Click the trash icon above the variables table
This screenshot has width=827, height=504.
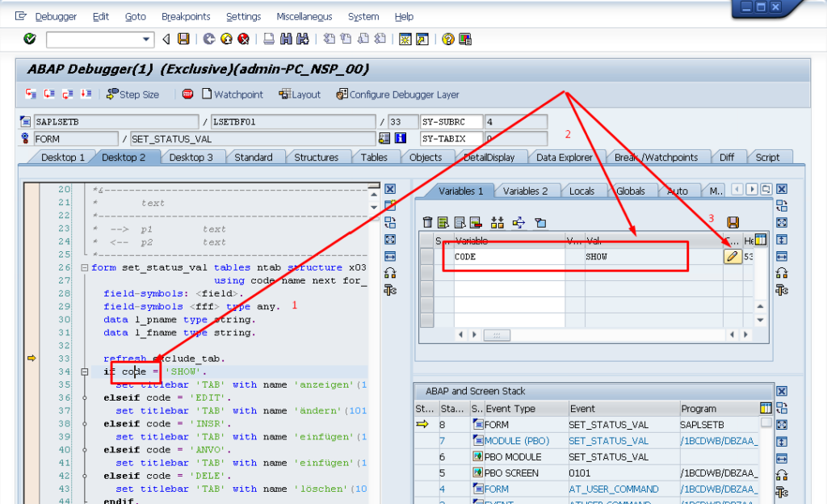[x=427, y=222]
